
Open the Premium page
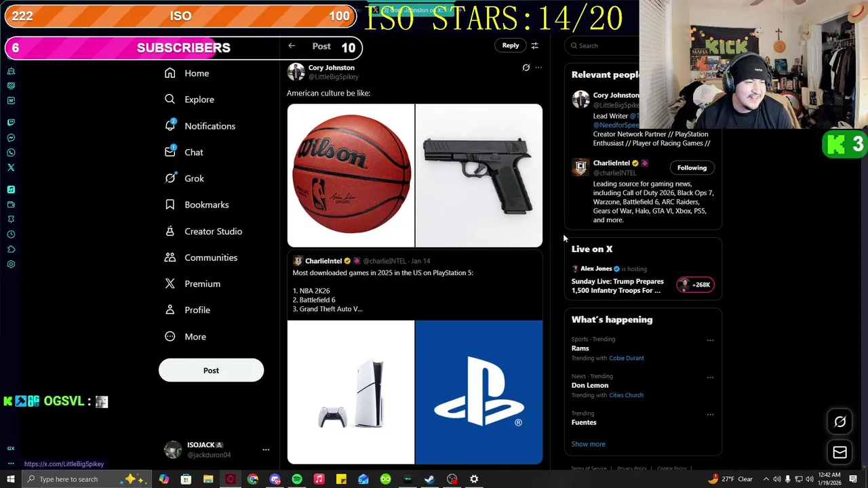point(193,284)
